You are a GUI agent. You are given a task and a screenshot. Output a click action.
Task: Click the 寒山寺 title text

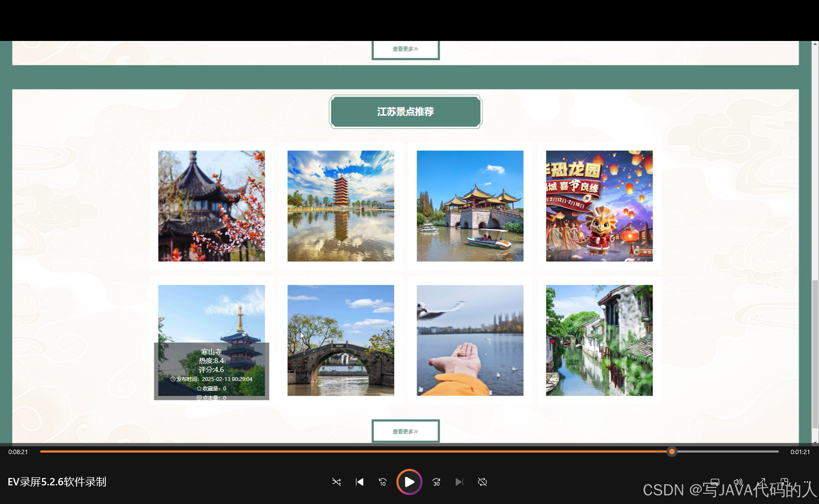(x=211, y=352)
